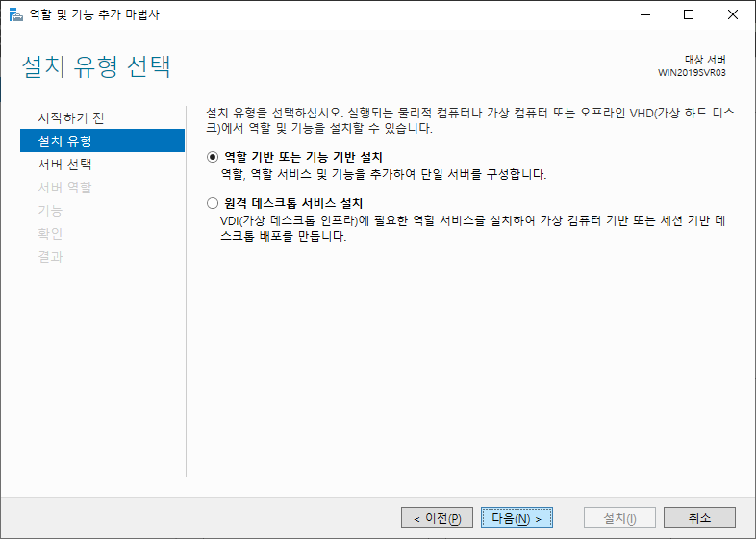Screen dimensions: 756x539
Task: Click target server name WIN2019SVR03
Action: 692,73
